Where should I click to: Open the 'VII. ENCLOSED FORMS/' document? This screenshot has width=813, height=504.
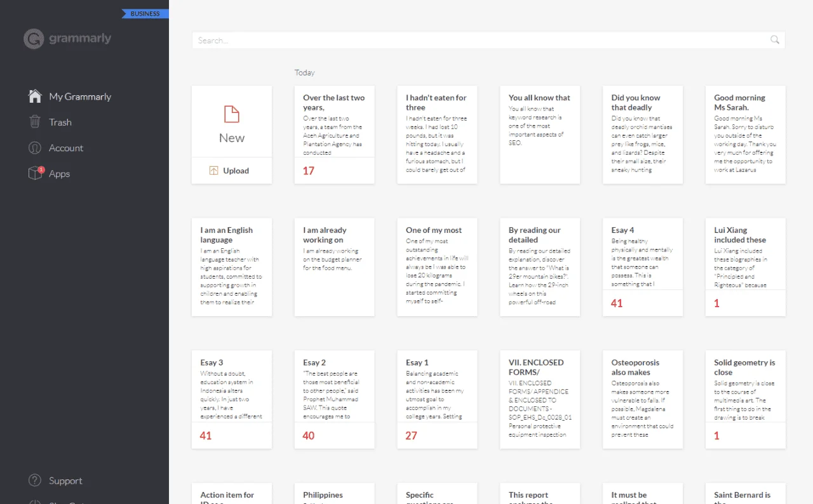[x=541, y=400]
